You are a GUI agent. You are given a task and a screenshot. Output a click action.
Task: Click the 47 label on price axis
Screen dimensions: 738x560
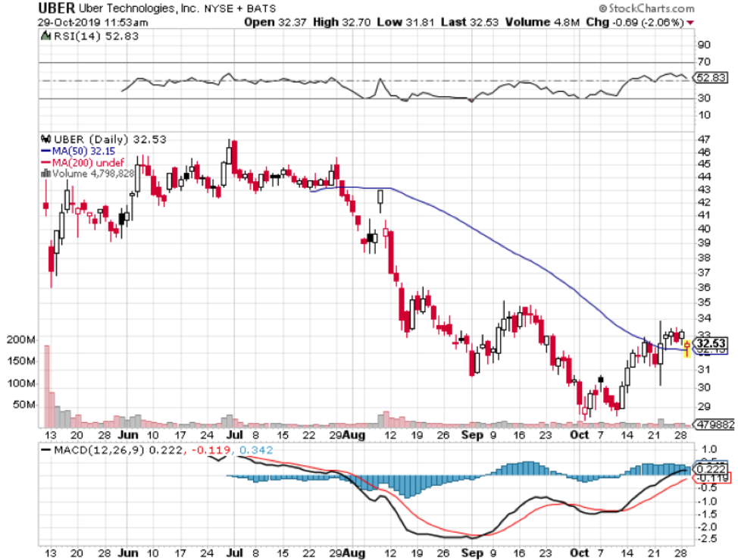click(x=704, y=139)
